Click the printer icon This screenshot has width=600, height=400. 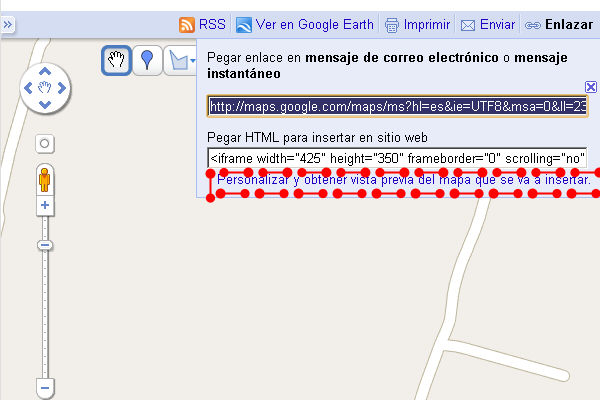391,25
